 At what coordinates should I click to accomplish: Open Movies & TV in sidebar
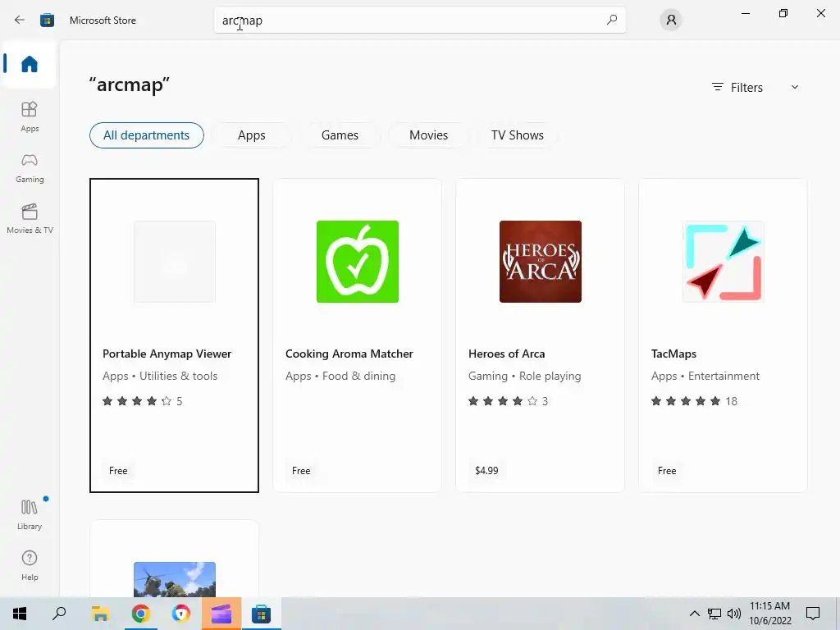tap(30, 218)
